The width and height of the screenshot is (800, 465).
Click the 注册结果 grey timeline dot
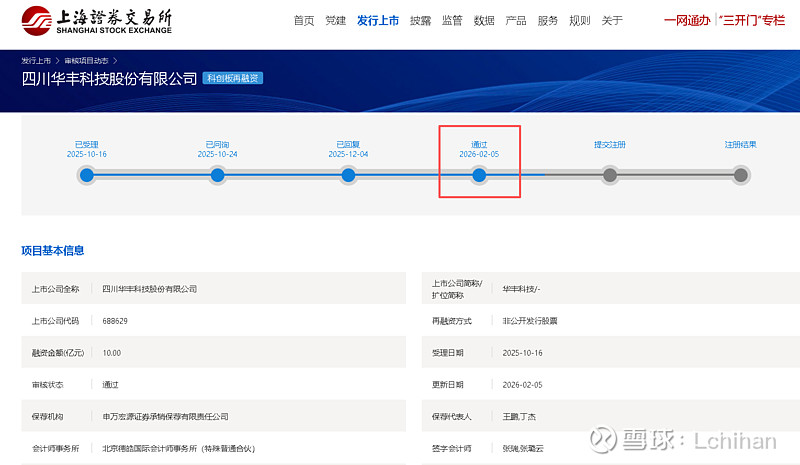(x=741, y=175)
